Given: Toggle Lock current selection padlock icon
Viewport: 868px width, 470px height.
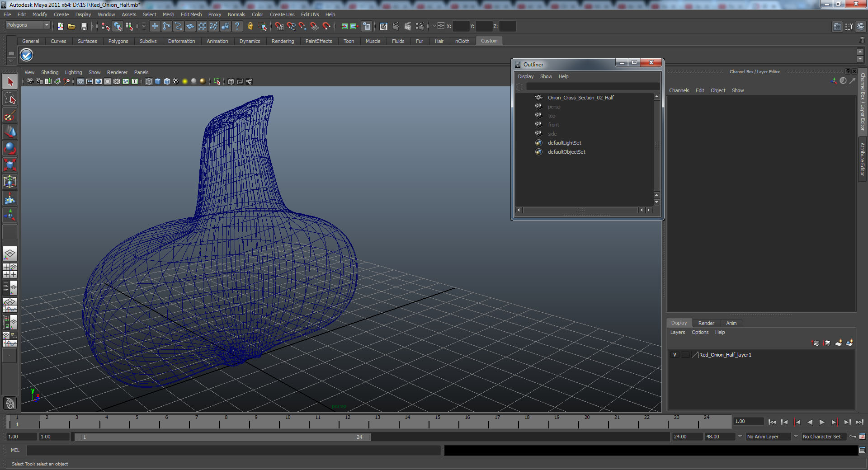Looking at the screenshot, I should pyautogui.click(x=250, y=26).
